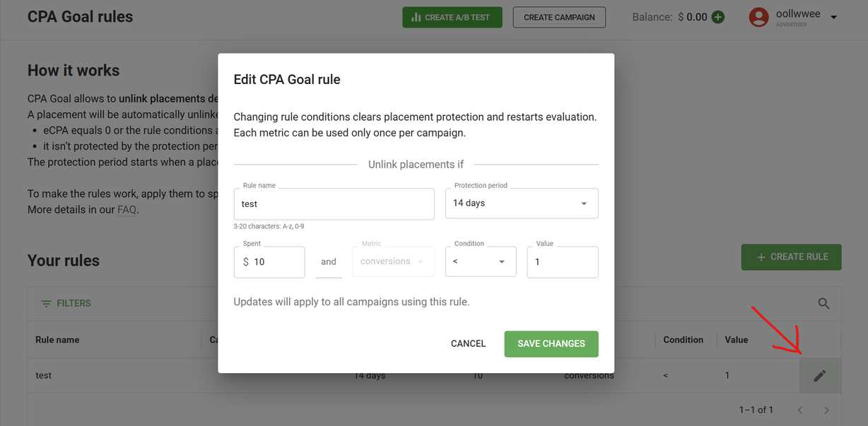
Task: Click the bar chart icon on CREATE A/B TEST
Action: (x=416, y=17)
